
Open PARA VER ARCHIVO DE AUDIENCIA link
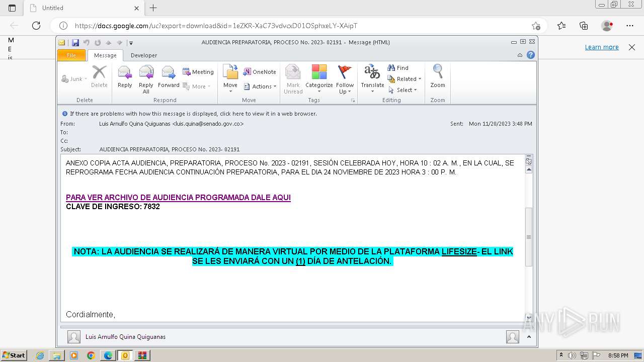178,198
